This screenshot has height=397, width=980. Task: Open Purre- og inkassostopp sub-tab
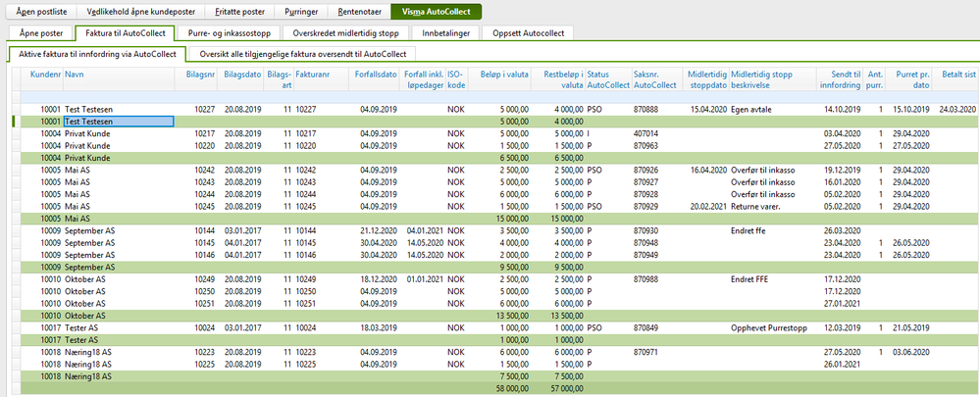(x=229, y=33)
